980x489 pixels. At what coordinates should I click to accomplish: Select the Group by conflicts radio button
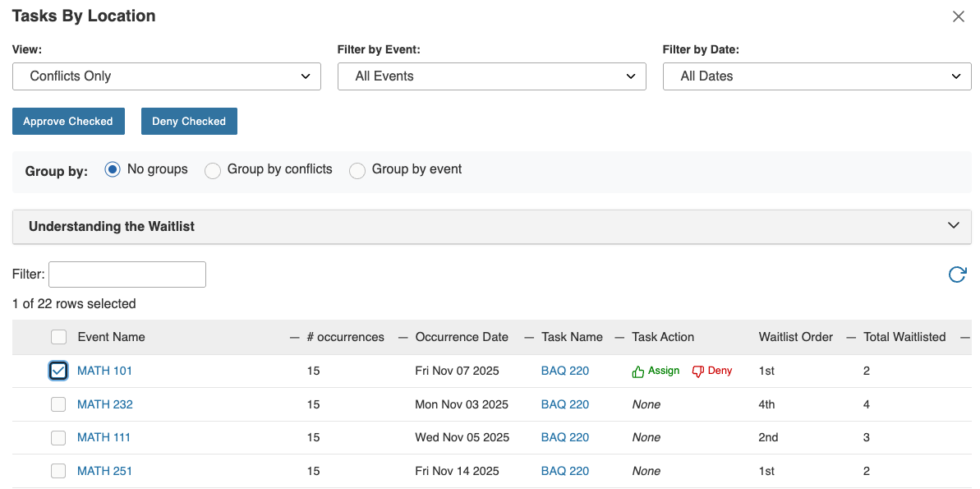213,170
